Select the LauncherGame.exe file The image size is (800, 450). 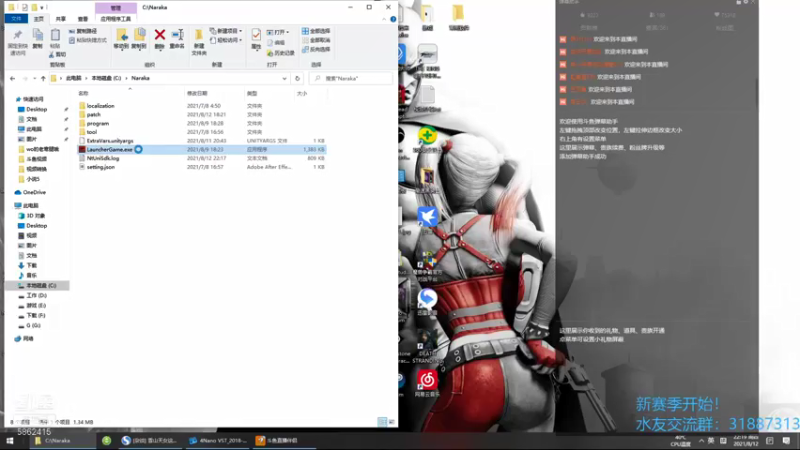tap(202, 149)
